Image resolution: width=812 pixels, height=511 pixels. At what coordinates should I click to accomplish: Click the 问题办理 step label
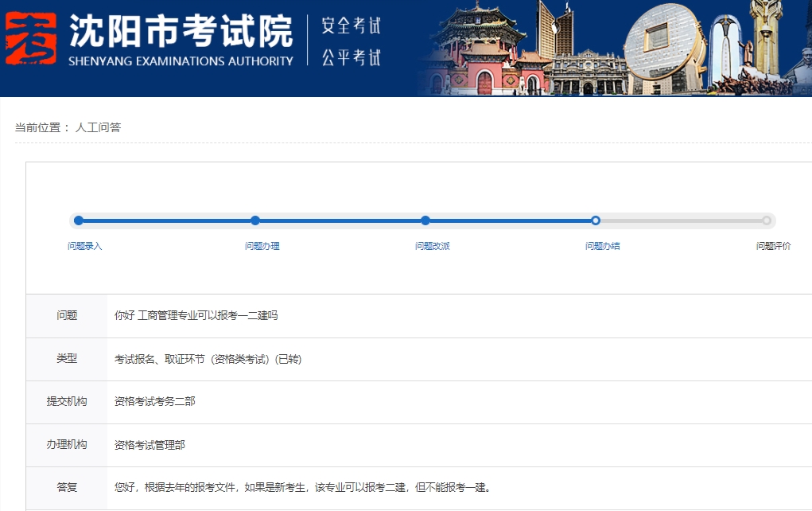(262, 246)
